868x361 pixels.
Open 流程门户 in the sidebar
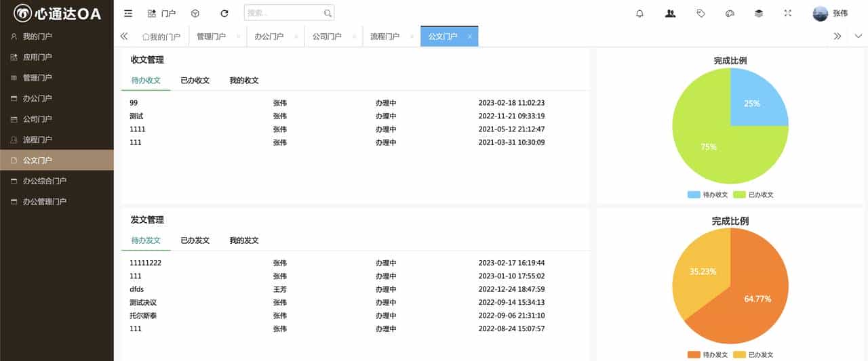tap(57, 140)
